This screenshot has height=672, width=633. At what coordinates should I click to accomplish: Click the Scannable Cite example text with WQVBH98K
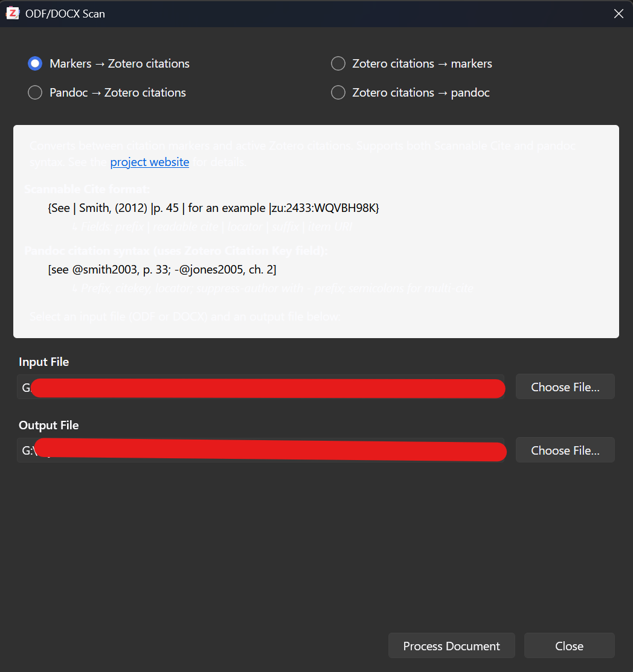(x=214, y=208)
